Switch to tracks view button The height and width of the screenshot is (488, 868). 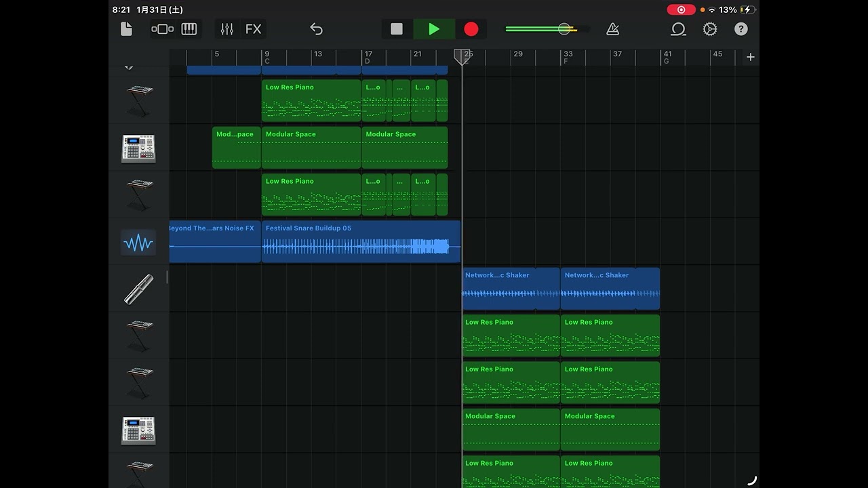162,29
